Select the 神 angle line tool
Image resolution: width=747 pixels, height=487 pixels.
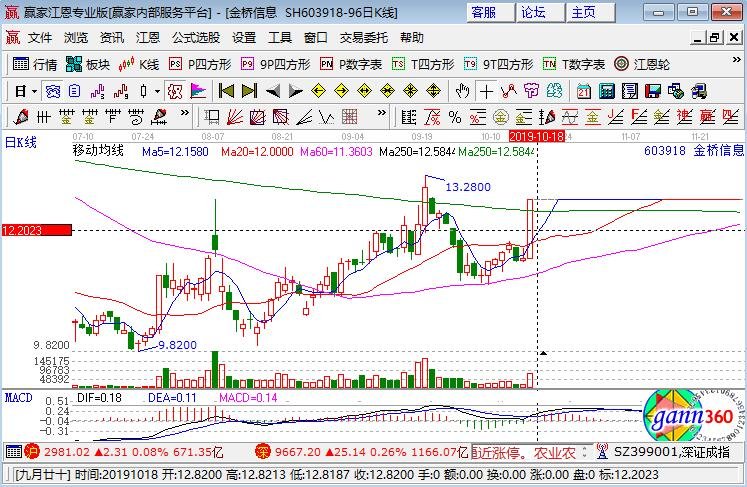pos(684,117)
